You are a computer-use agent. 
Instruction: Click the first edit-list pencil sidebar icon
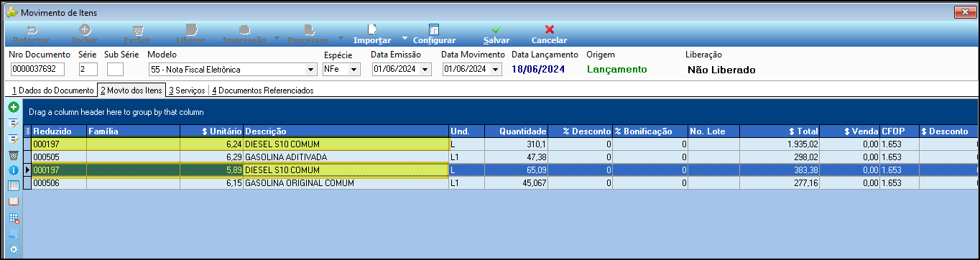pos(13,124)
